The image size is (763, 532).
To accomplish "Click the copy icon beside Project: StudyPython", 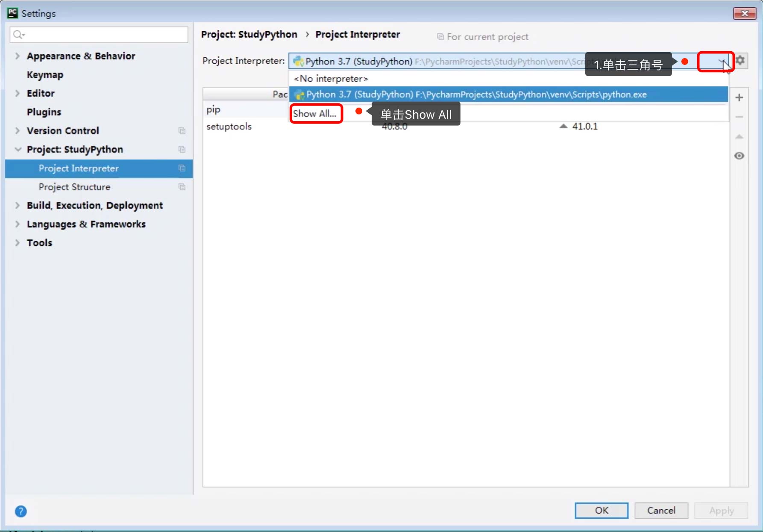I will pyautogui.click(x=182, y=149).
